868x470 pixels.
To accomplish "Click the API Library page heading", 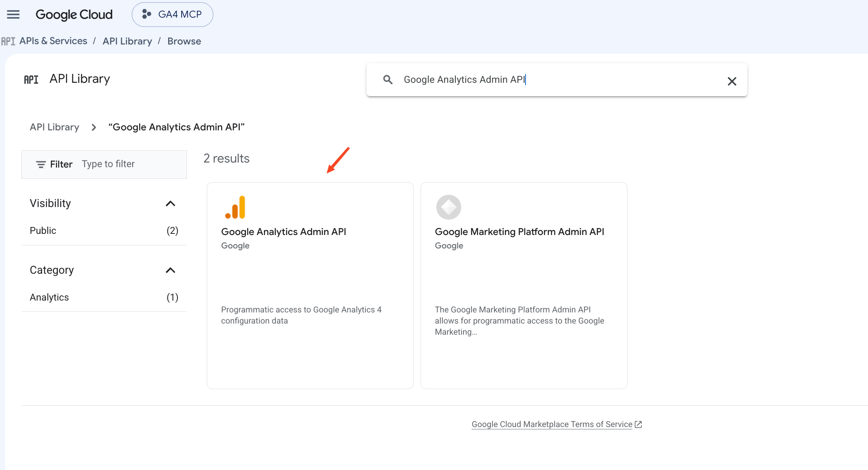I will [x=80, y=79].
